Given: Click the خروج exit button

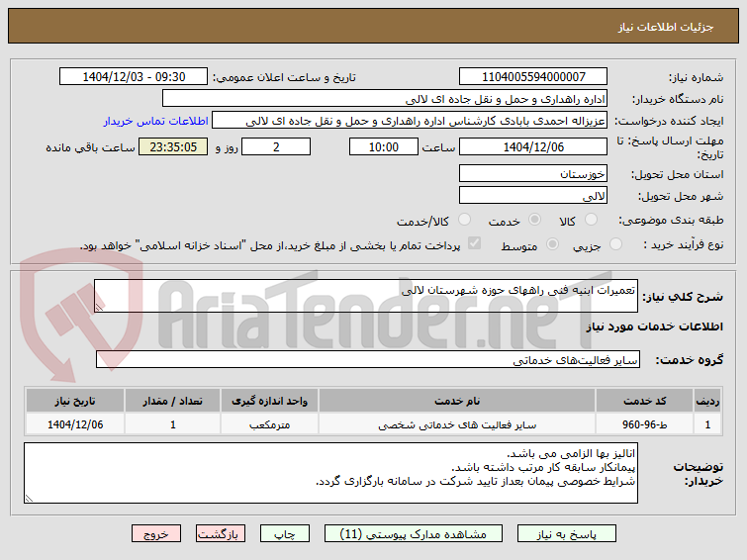Looking at the screenshot, I should [x=156, y=534].
